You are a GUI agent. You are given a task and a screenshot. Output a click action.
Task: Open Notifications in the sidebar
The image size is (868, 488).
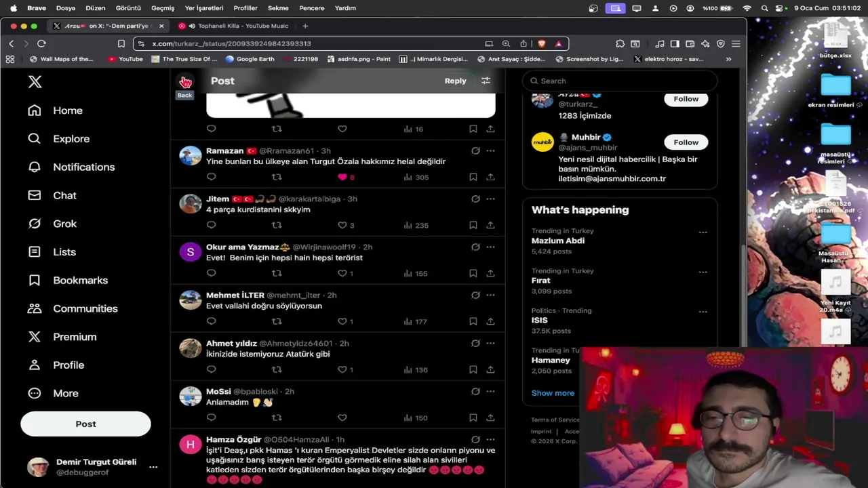tap(71, 167)
